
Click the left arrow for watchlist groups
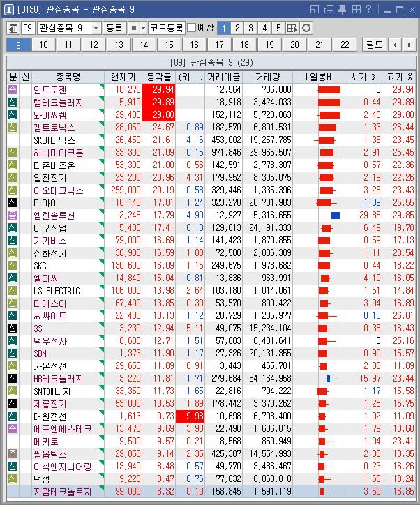tap(395, 45)
